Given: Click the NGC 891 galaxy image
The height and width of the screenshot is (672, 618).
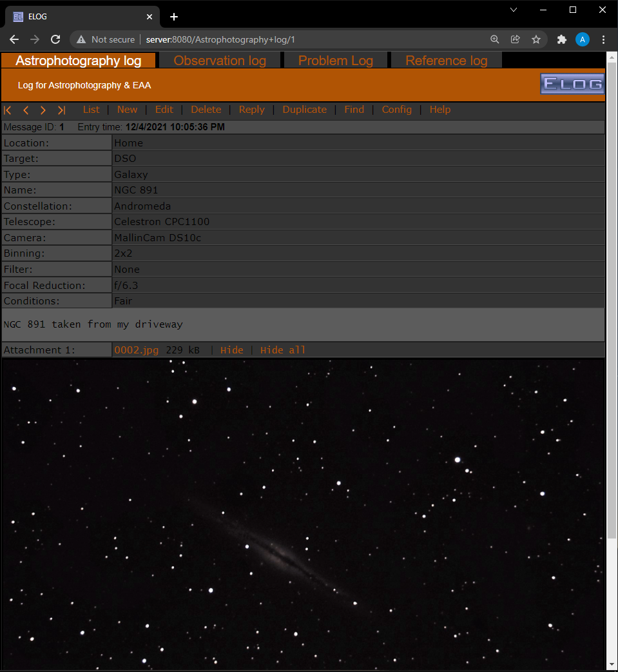Looking at the screenshot, I should coord(304,514).
